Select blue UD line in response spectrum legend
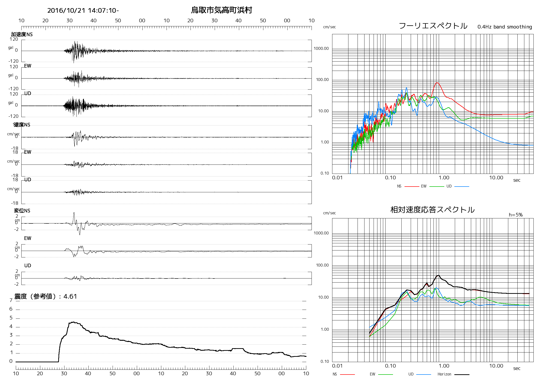This screenshot has width=555, height=392. pos(424,375)
